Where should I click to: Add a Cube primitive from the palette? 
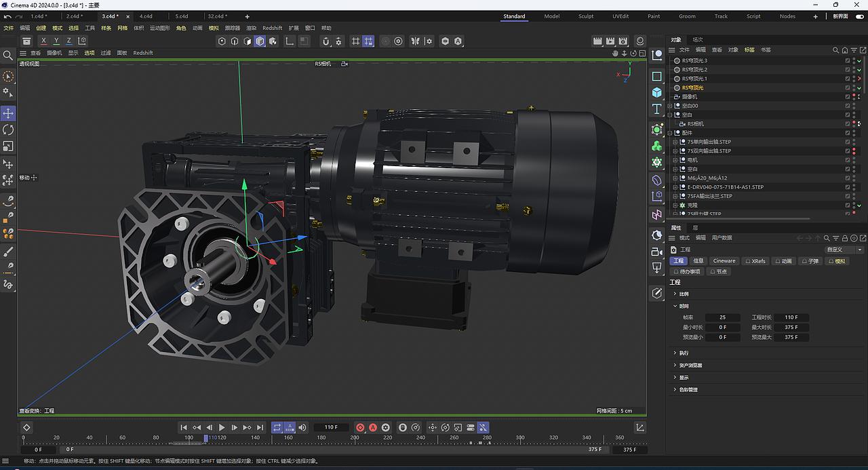(x=656, y=92)
